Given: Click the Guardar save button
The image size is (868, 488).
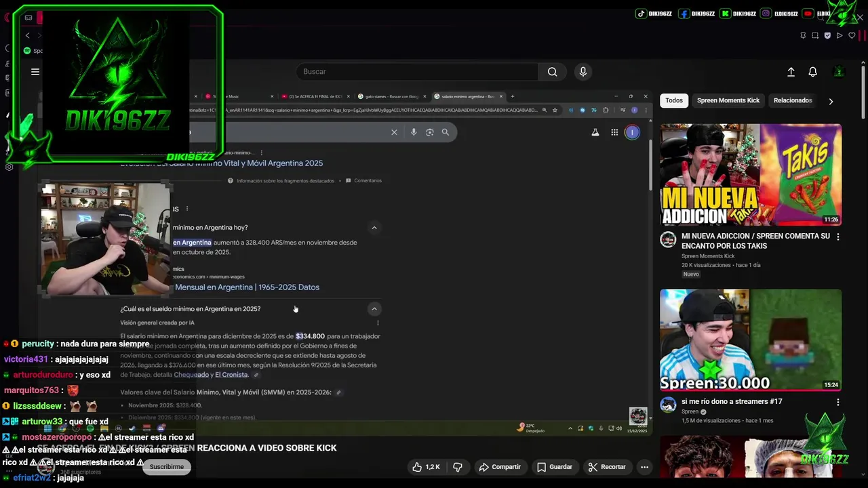Looking at the screenshot, I should pos(555,467).
